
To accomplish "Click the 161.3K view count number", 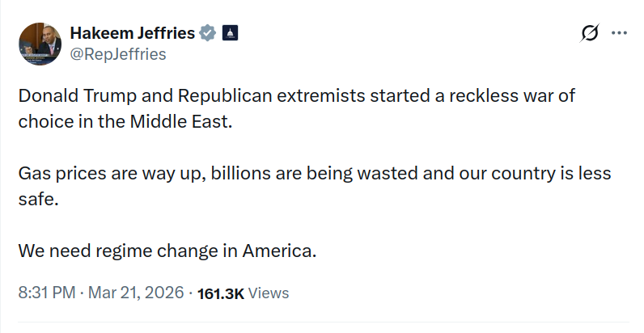I will [x=220, y=293].
